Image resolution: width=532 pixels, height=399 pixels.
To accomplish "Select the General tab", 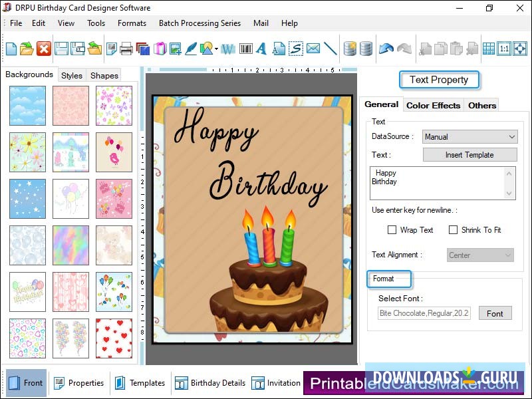I will pyautogui.click(x=381, y=104).
